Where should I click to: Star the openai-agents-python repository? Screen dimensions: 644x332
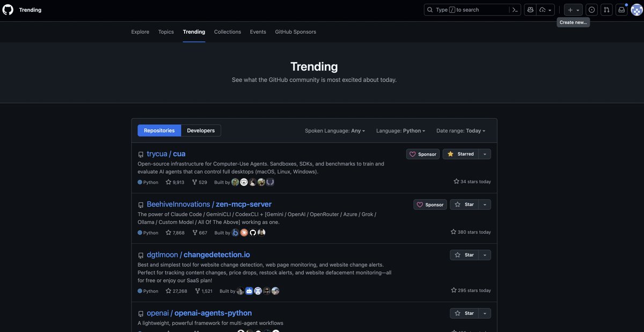point(464,313)
